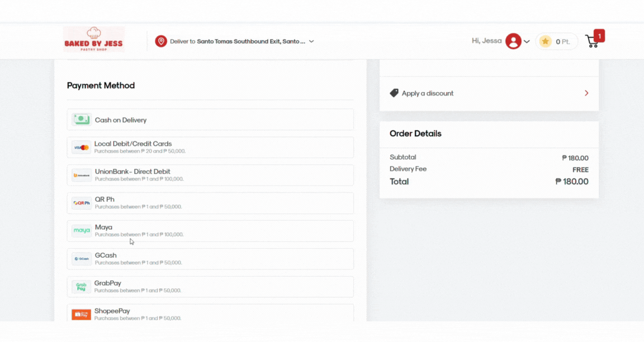The height and width of the screenshot is (342, 644).
Task: Click the cart item count badge
Action: tap(599, 36)
